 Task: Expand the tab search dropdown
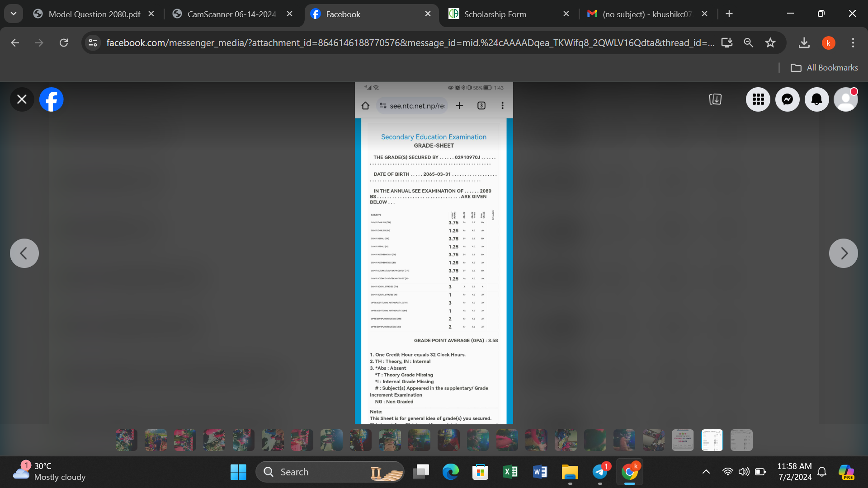point(14,14)
